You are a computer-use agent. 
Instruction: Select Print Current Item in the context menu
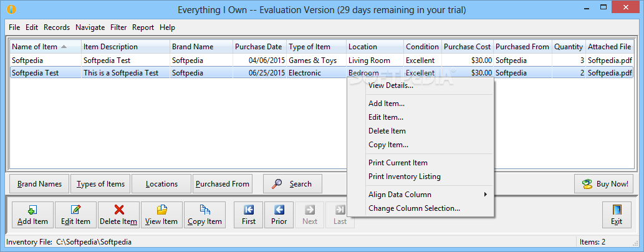point(421,163)
